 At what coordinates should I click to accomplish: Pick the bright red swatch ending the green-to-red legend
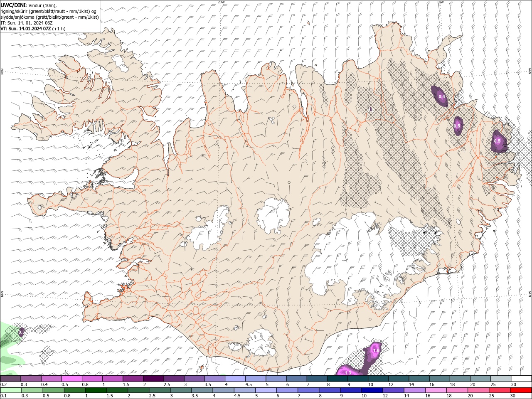pos(521,390)
